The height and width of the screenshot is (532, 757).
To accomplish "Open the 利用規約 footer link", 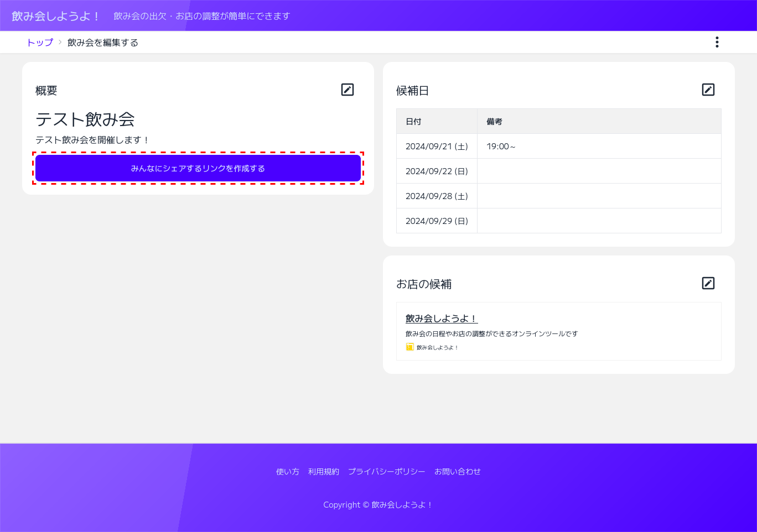I will [x=324, y=472].
